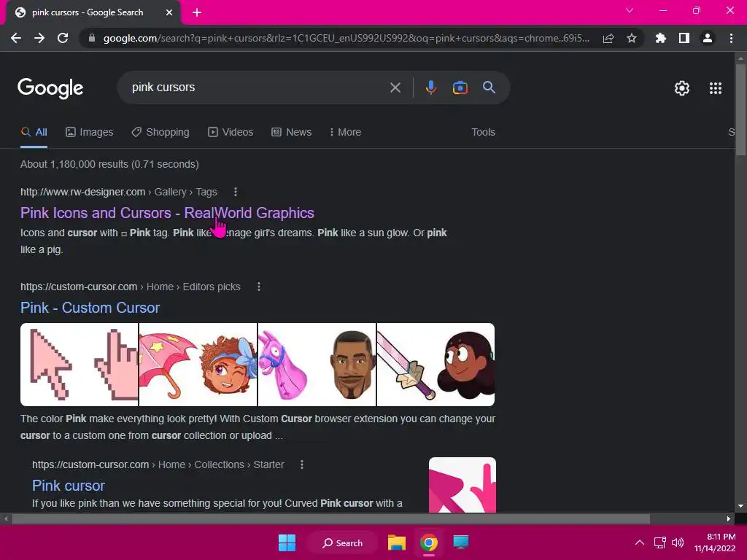Open Chrome three-dot menu
Viewport: 747px width, 560px height.
(731, 38)
